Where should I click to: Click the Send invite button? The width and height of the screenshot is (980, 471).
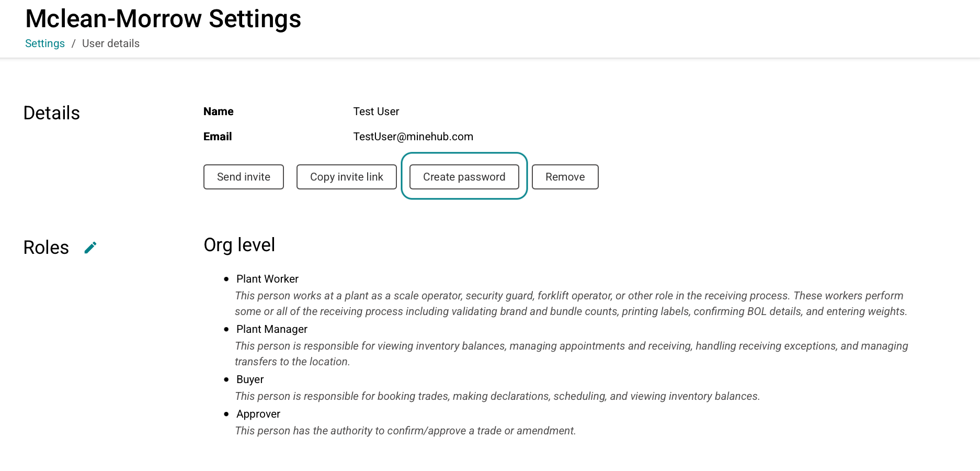coord(244,177)
